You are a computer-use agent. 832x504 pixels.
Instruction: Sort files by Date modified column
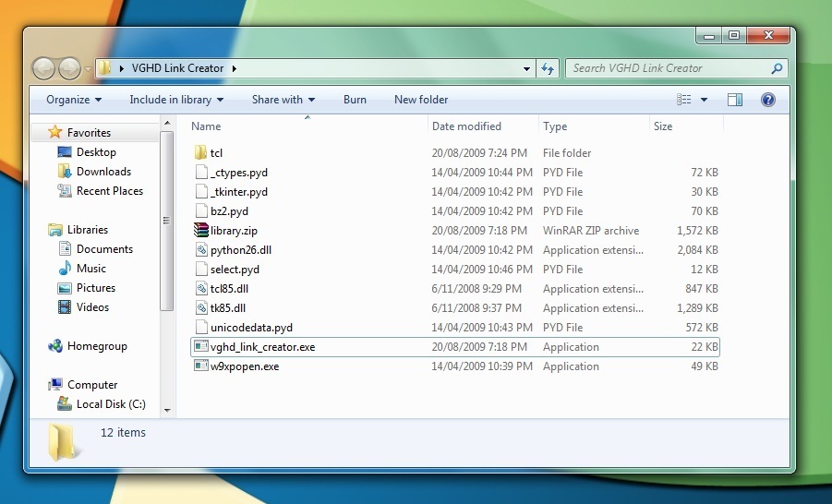[466, 126]
